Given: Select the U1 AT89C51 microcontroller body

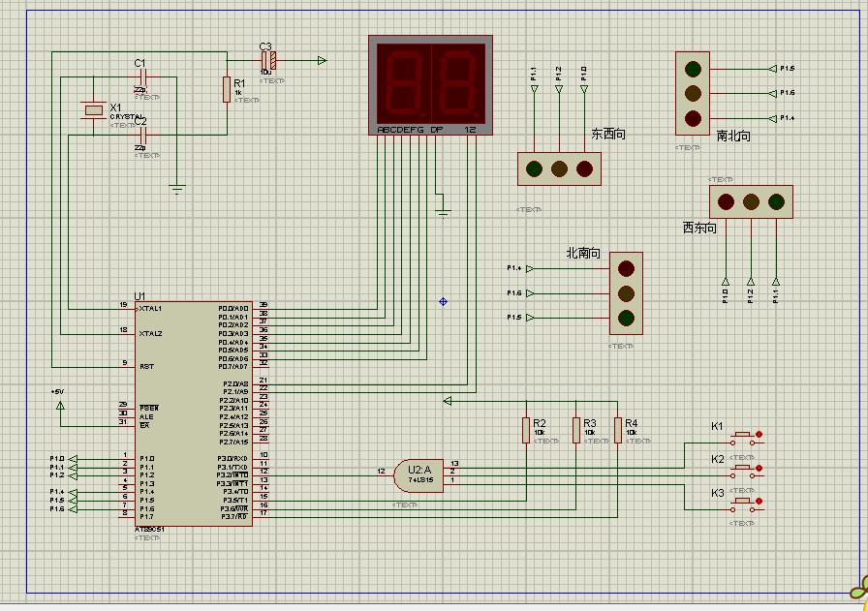Looking at the screenshot, I should (x=193, y=413).
